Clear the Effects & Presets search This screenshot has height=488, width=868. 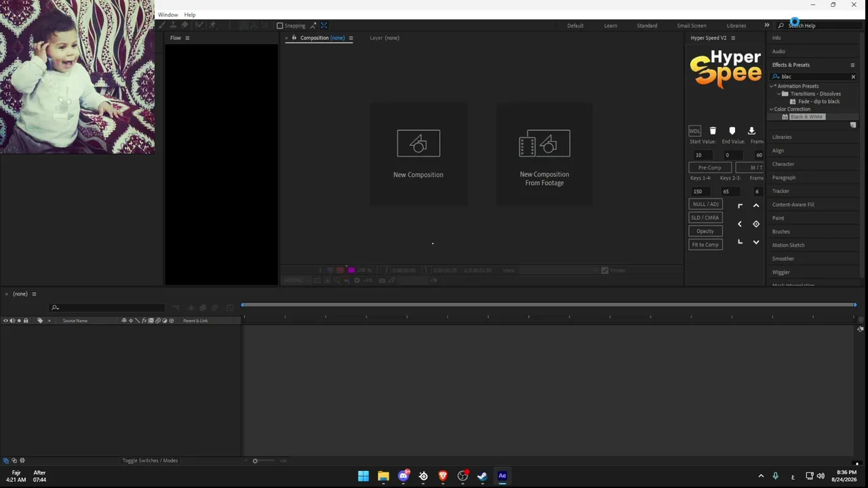tap(853, 77)
